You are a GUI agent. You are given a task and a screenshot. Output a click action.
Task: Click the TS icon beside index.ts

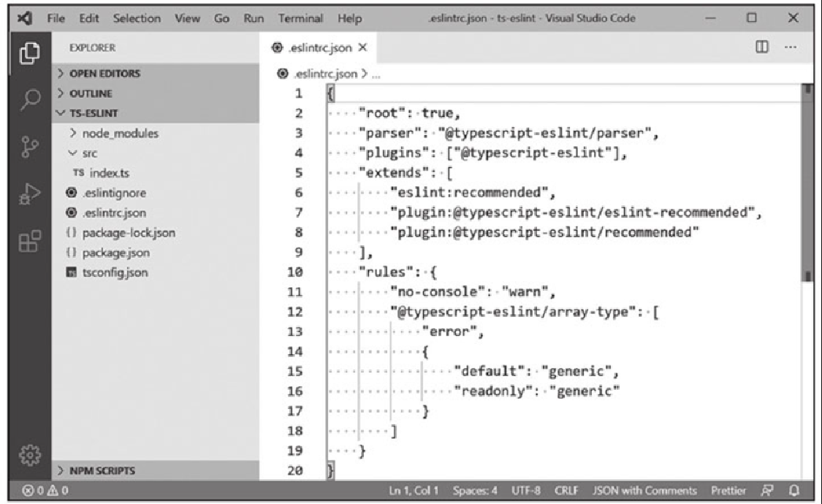pyautogui.click(x=79, y=173)
